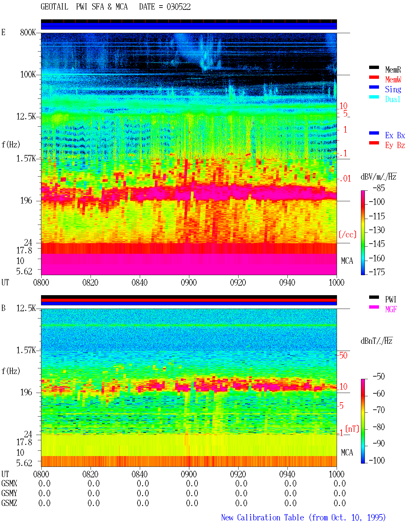
Task: Select the black PWI legend swatch
Action: point(374,297)
